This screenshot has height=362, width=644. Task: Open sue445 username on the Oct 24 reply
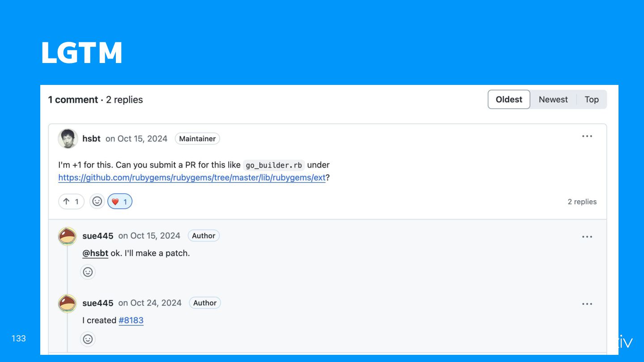[98, 303]
